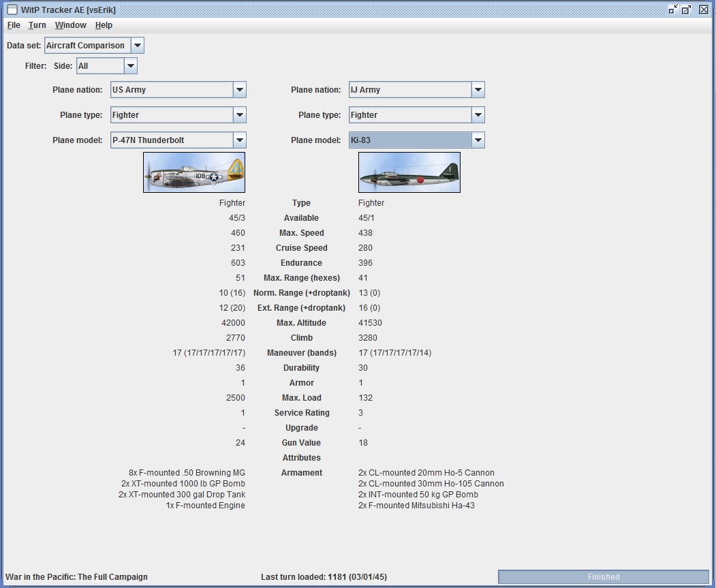Click the Armament label
This screenshot has height=588, width=716.
301,473
